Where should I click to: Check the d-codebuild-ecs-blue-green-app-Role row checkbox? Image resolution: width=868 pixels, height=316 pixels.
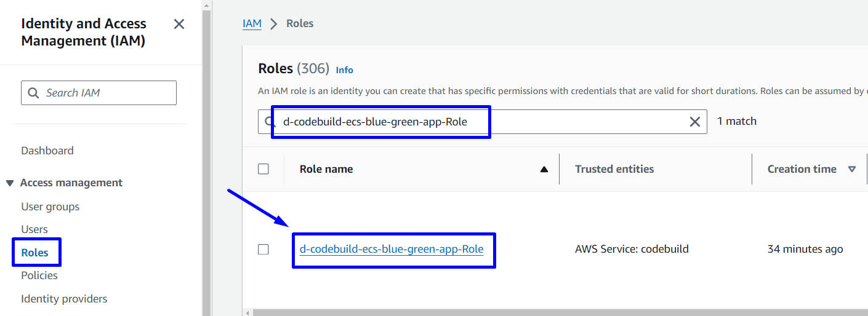point(263,249)
